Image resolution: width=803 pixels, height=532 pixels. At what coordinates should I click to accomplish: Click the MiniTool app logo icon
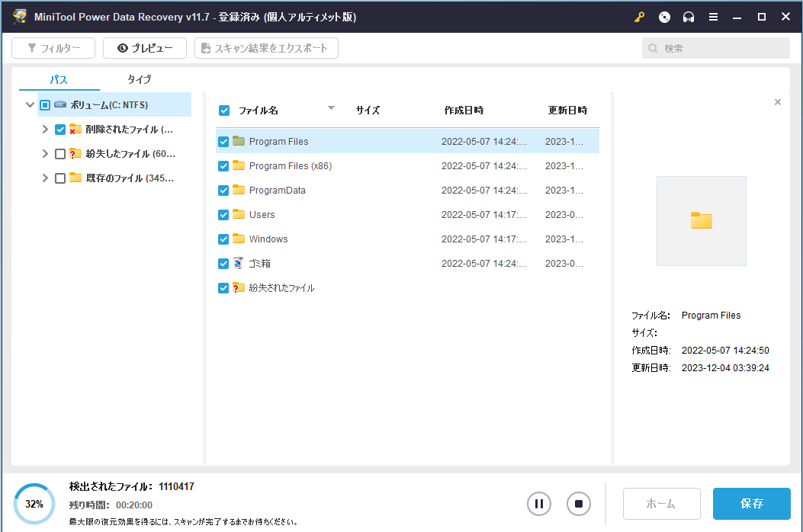[x=20, y=16]
